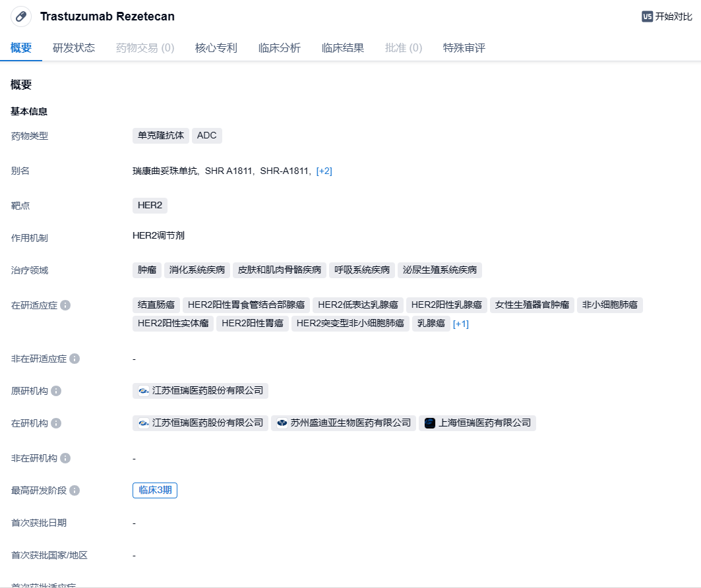This screenshot has height=588, width=701.
Task: Open the 上海恒瑞医药有限公司 organization tag
Action: coord(477,423)
